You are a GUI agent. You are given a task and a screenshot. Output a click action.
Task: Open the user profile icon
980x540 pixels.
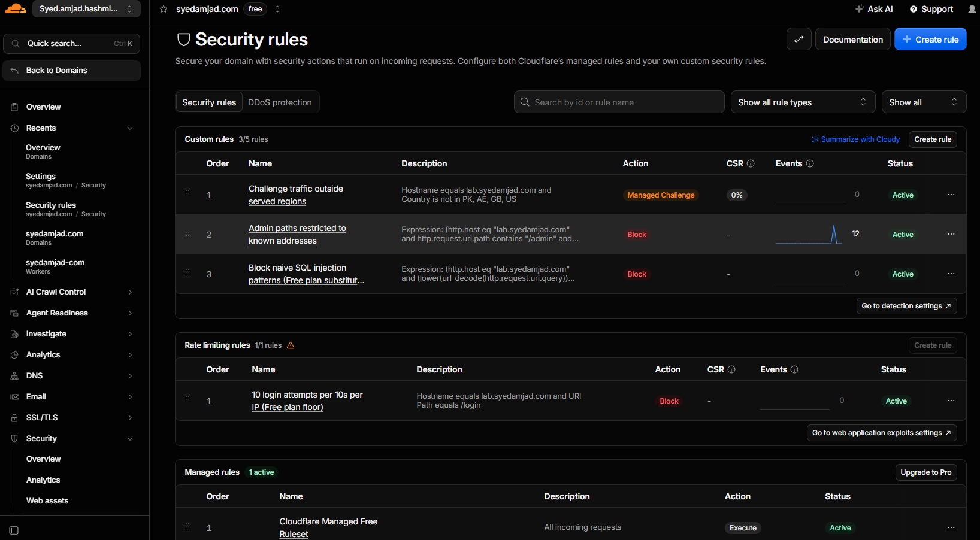972,9
